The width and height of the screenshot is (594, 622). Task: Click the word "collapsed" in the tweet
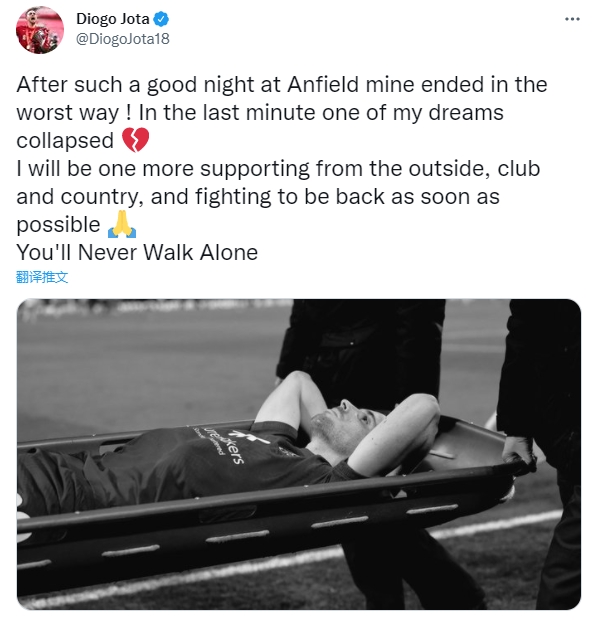point(65,141)
